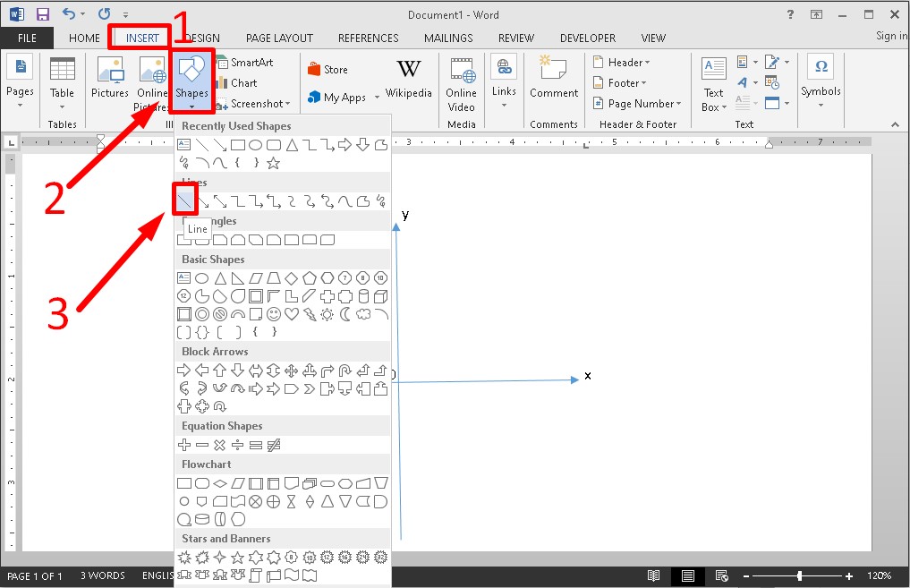Select the Line shape in Lines section
The height and width of the screenshot is (588, 910).
[185, 200]
